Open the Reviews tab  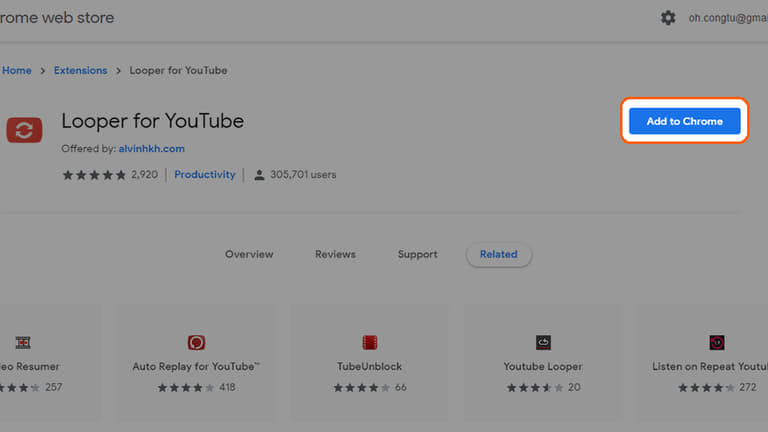[x=335, y=254]
